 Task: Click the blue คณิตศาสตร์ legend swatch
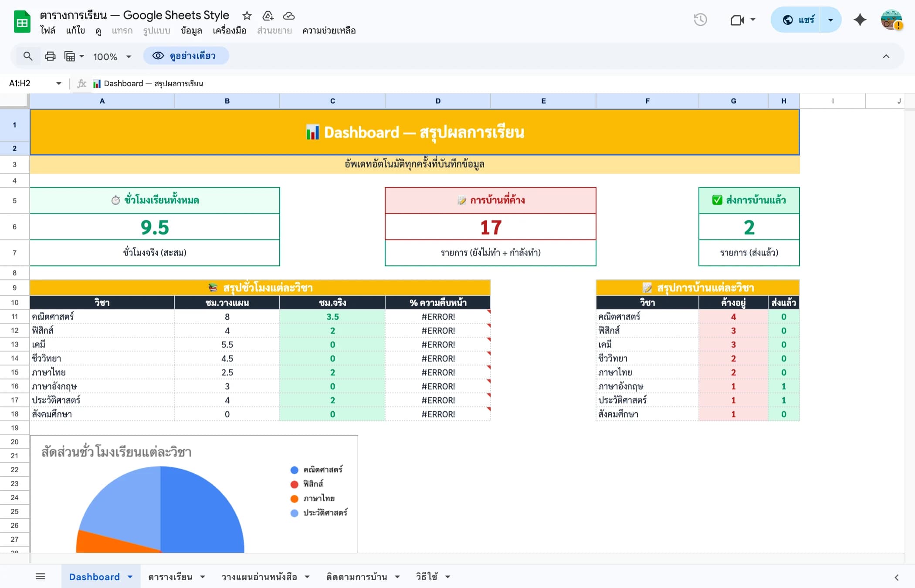tap(294, 470)
